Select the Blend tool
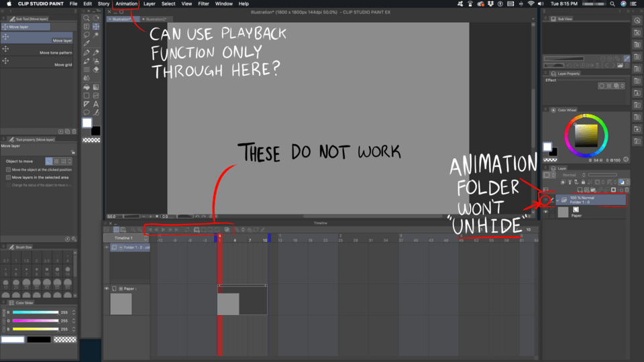The image size is (644, 362). pyautogui.click(x=87, y=78)
